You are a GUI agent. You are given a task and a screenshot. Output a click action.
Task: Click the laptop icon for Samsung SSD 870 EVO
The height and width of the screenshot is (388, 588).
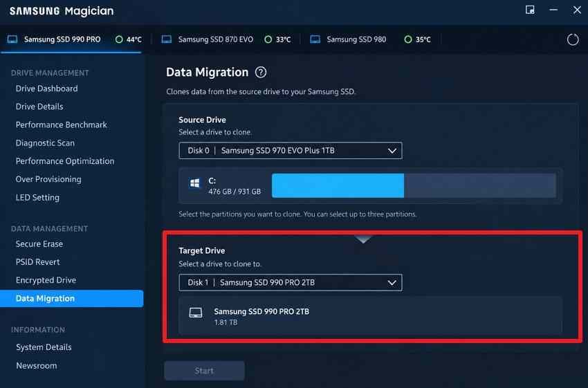(167, 39)
